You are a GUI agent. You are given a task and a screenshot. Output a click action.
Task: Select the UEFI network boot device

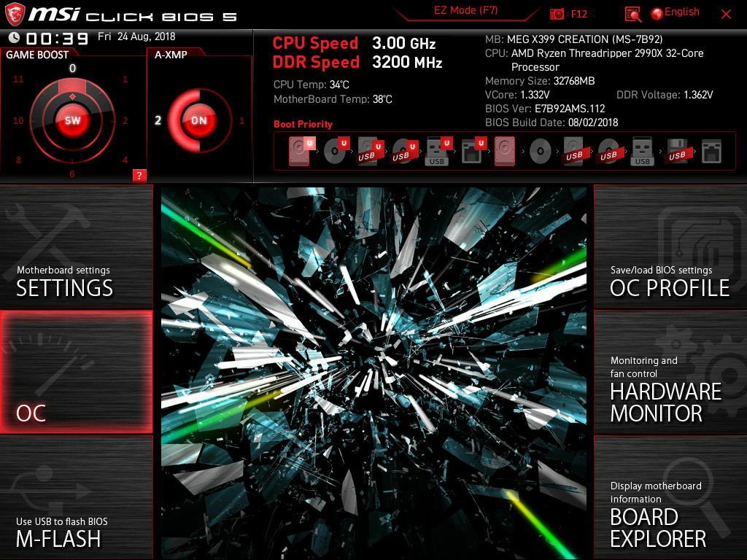click(x=473, y=151)
